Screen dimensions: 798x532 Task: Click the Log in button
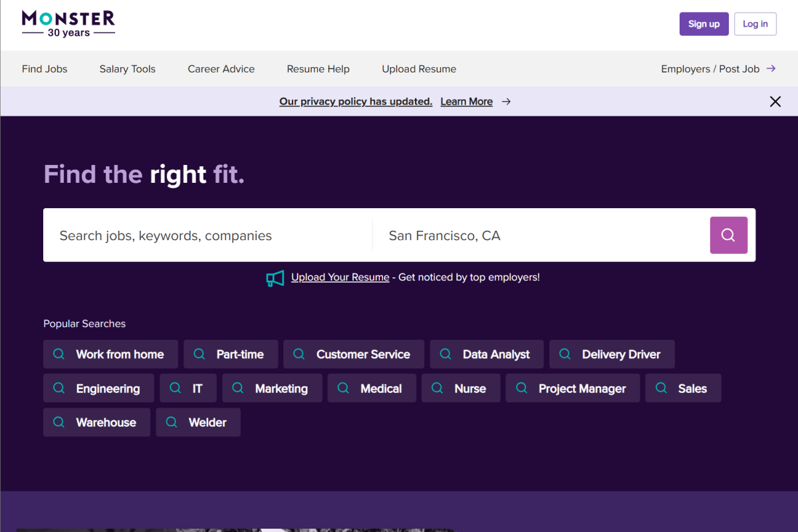[755, 24]
